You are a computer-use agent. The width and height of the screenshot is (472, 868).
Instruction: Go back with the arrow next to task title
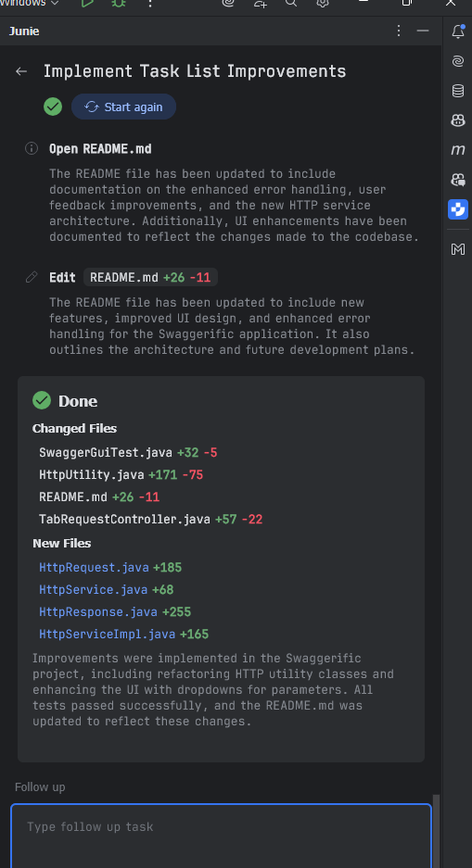(21, 70)
